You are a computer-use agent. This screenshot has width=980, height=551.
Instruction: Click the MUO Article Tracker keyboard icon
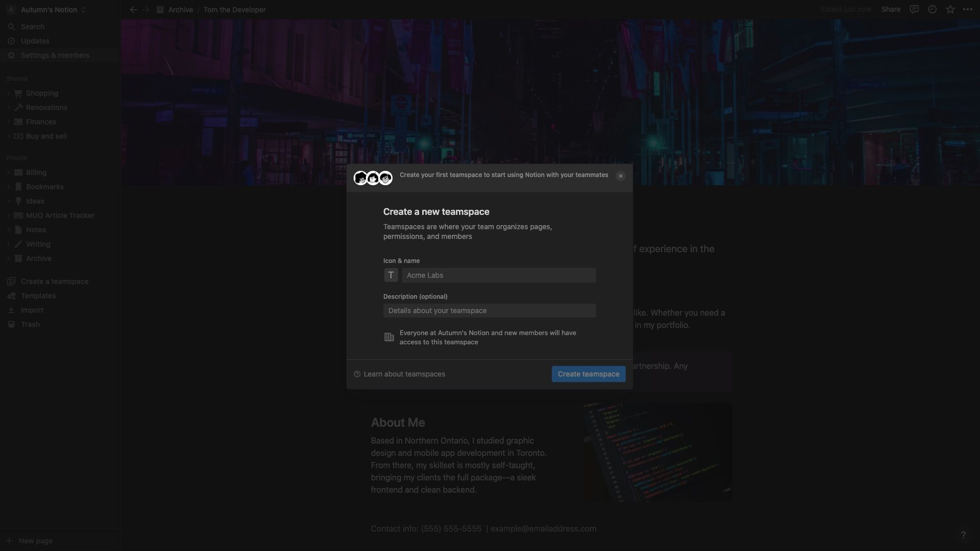point(18,215)
